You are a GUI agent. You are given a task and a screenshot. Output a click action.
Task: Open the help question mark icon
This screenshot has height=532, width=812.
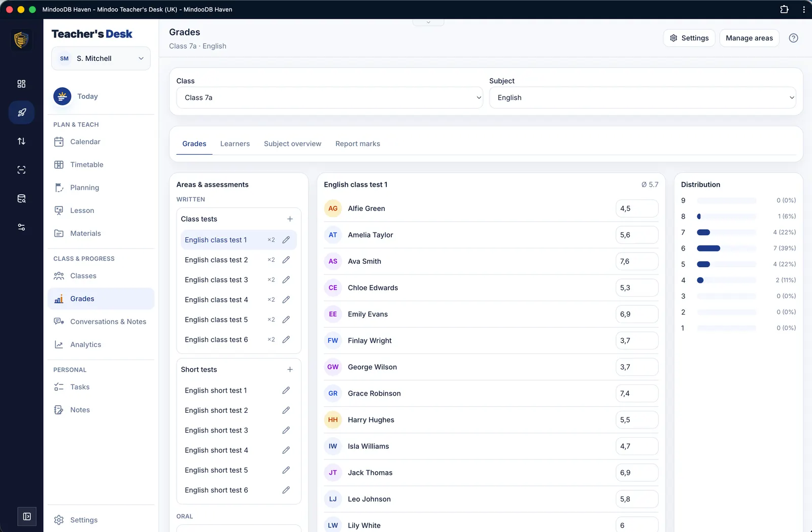point(793,38)
